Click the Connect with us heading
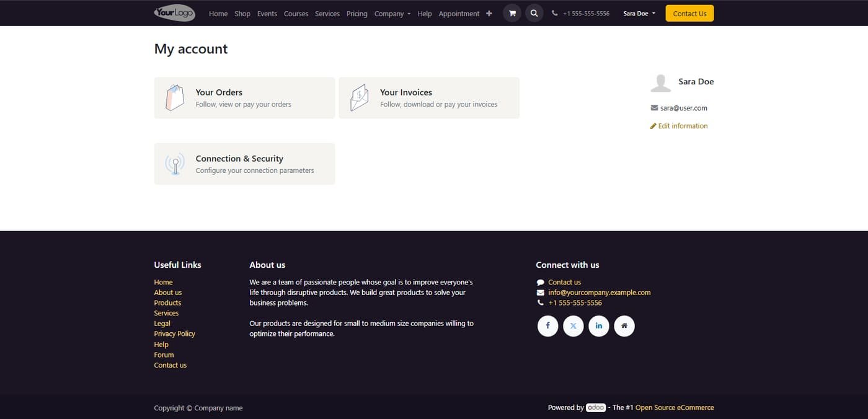Viewport: 868px width, 419px height. point(567,265)
